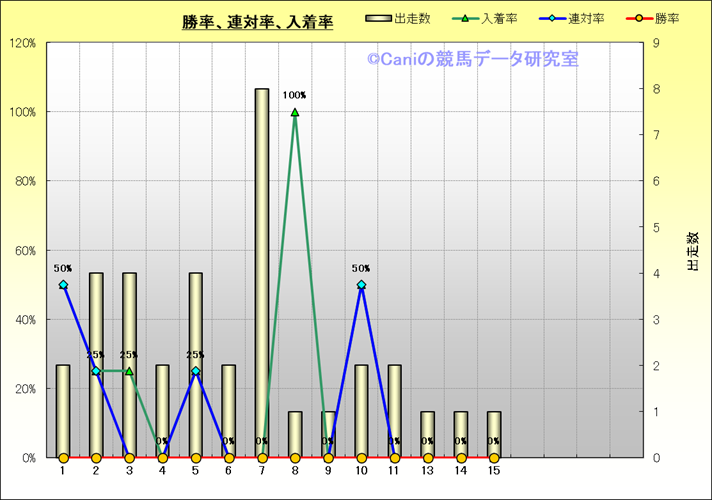Click the orange circle marker at position 7
The width and height of the screenshot is (712, 500).
tap(262, 458)
